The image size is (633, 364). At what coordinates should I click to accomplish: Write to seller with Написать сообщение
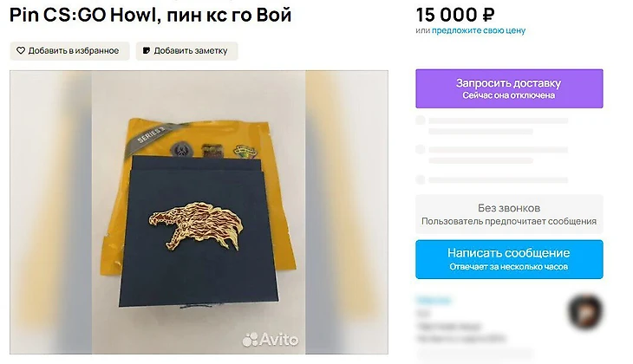click(509, 259)
